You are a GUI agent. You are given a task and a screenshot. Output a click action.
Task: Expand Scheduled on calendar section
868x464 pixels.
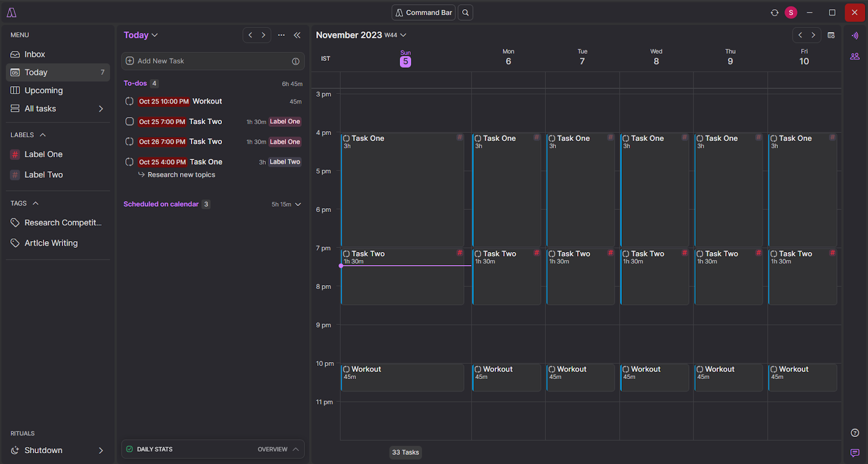click(x=298, y=204)
